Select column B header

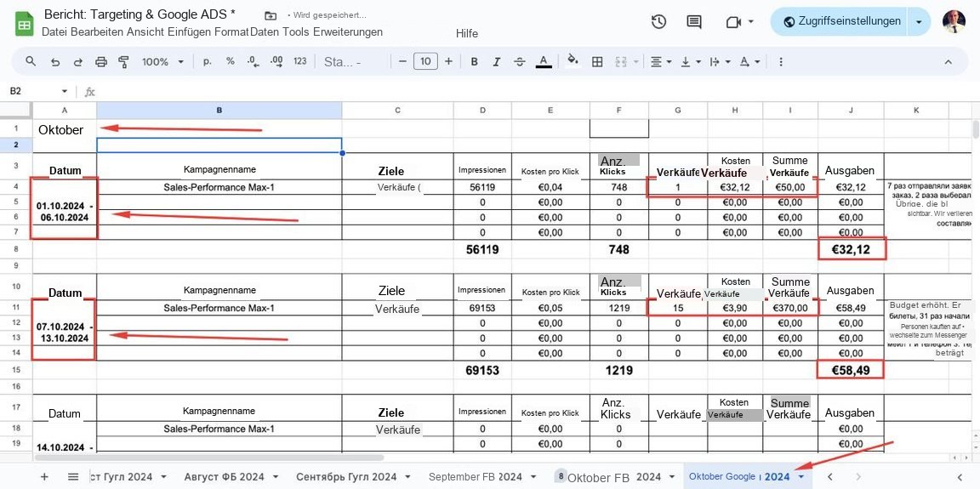tap(219, 110)
